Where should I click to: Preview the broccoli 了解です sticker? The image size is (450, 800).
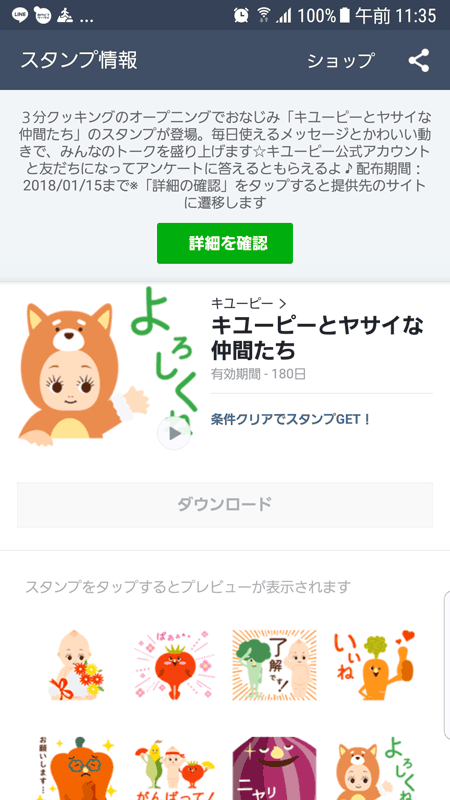pyautogui.click(x=274, y=665)
